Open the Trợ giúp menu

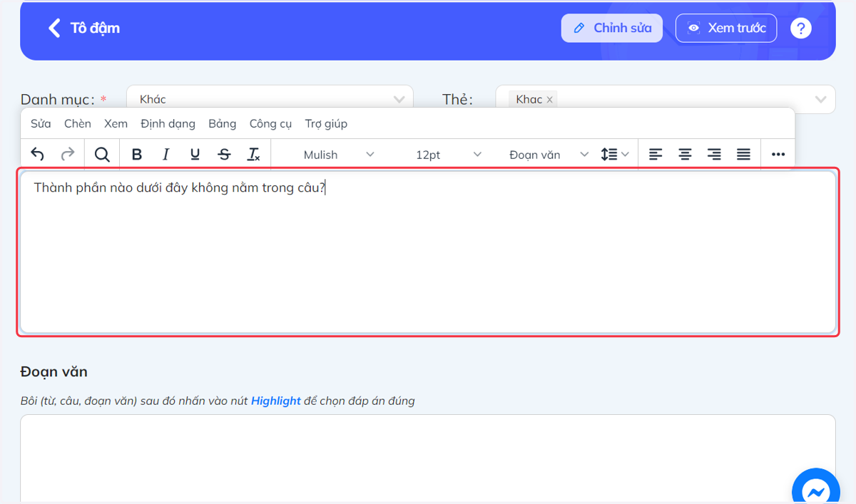click(326, 123)
